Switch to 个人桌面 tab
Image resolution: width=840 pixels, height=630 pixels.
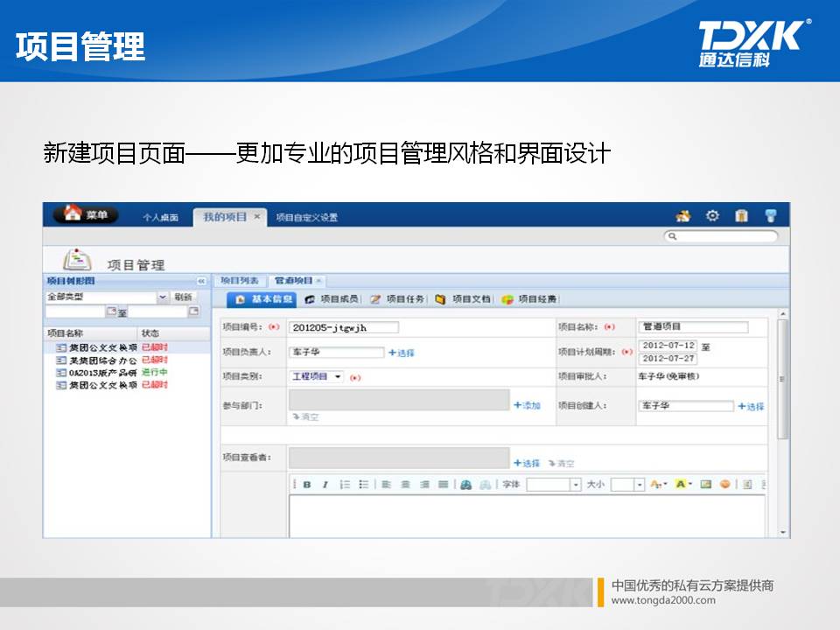[160, 218]
